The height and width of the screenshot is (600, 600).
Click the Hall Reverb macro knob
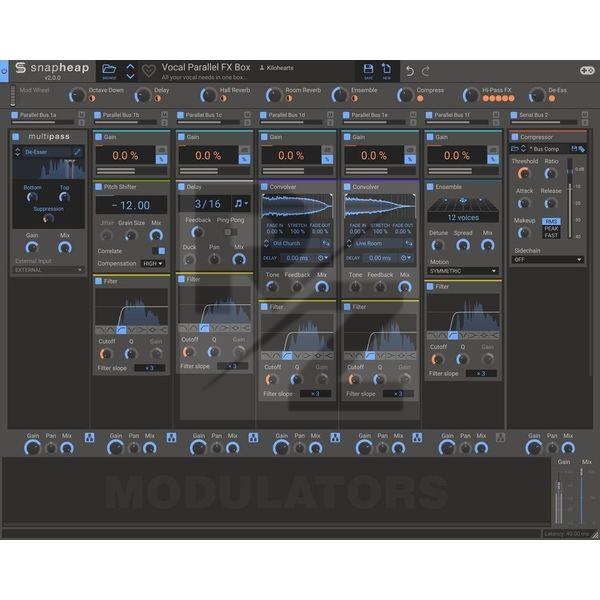tap(208, 95)
